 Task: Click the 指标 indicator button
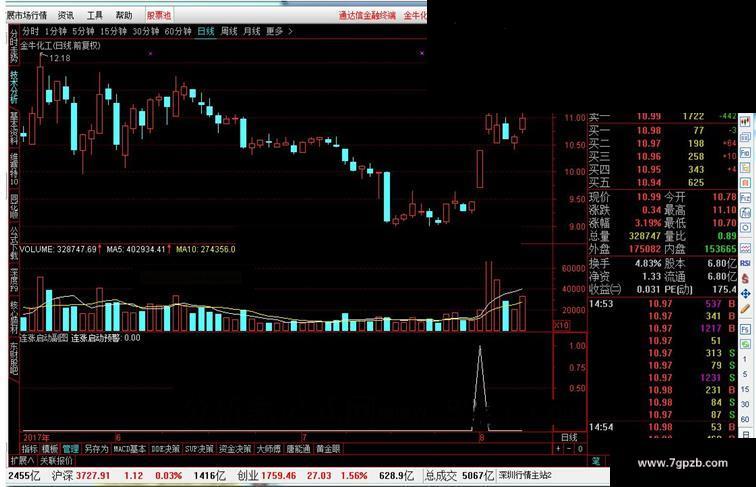(29, 449)
